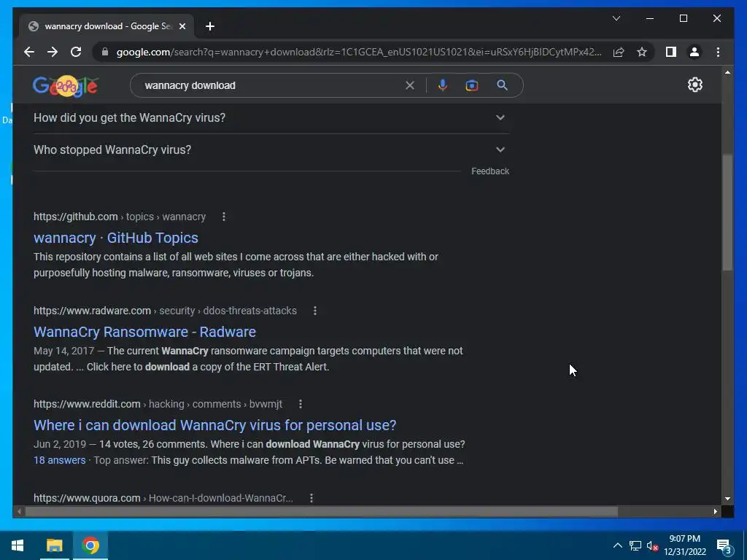Search by image with Google Lens
The image size is (747, 560).
tap(472, 85)
